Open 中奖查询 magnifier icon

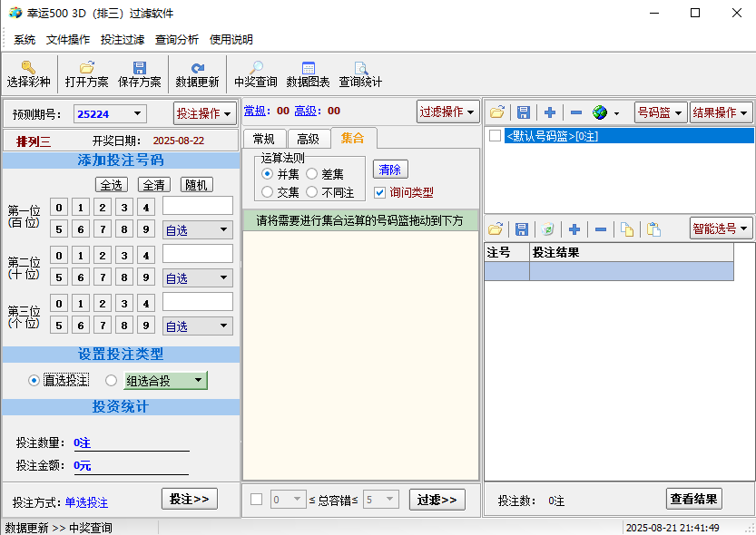[256, 67]
